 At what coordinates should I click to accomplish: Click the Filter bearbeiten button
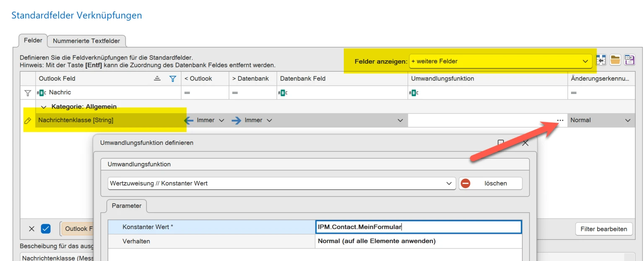[604, 229]
